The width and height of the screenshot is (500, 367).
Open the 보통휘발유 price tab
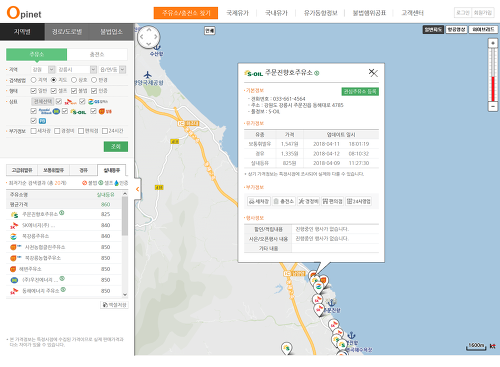(53, 170)
